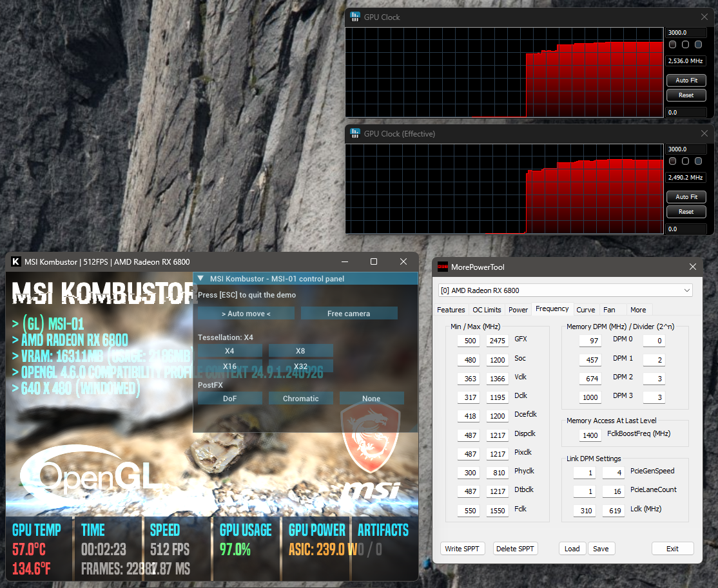The width and height of the screenshot is (718, 588).
Task: Click the Fclk max field showing 1550
Action: pyautogui.click(x=498, y=511)
